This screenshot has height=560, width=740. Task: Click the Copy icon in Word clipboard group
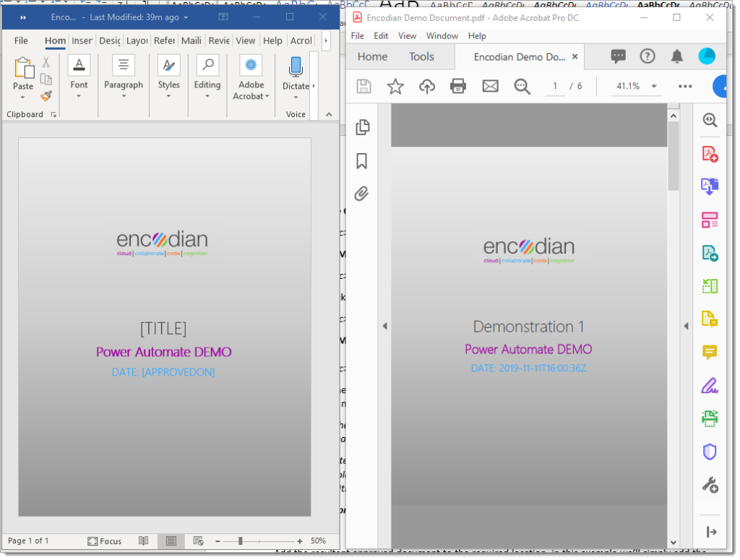[x=46, y=79]
